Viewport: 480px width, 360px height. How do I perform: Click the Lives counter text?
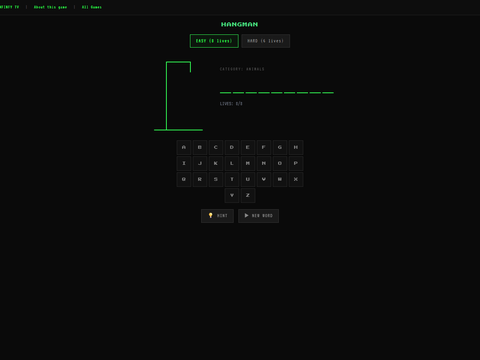(231, 104)
